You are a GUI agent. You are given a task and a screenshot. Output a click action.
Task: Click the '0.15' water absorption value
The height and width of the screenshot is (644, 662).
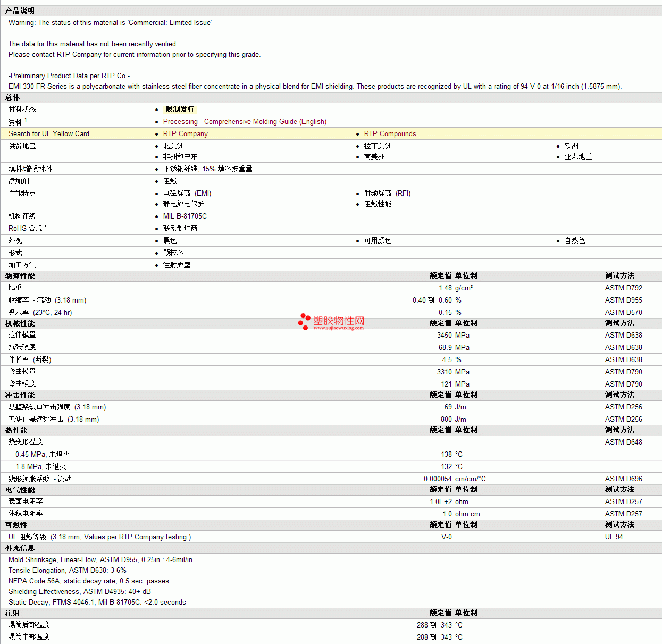pos(445,312)
